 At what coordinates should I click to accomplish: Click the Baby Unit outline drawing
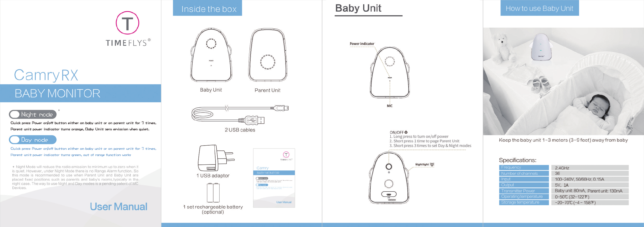point(211,55)
